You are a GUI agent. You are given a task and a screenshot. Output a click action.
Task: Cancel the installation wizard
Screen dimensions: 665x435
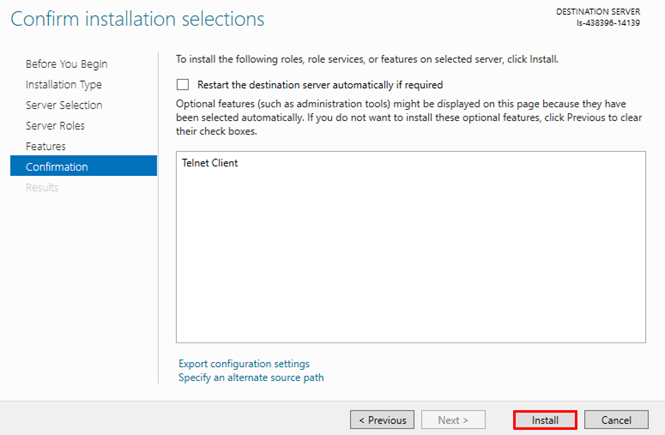616,420
